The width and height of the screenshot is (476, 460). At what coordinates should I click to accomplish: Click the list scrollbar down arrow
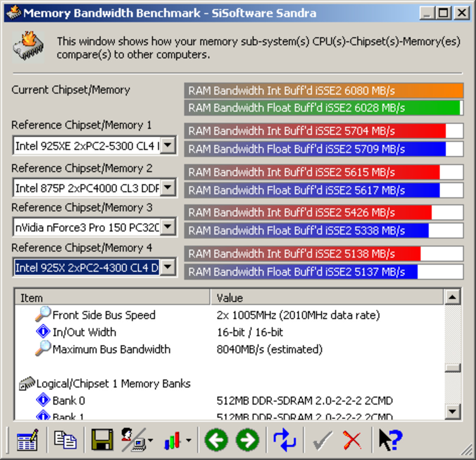(452, 412)
